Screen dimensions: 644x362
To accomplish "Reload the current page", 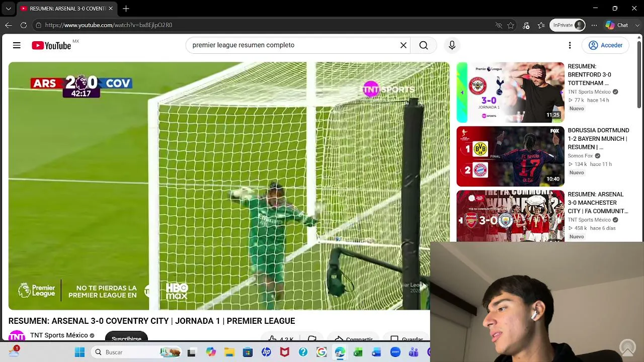I will tap(24, 25).
